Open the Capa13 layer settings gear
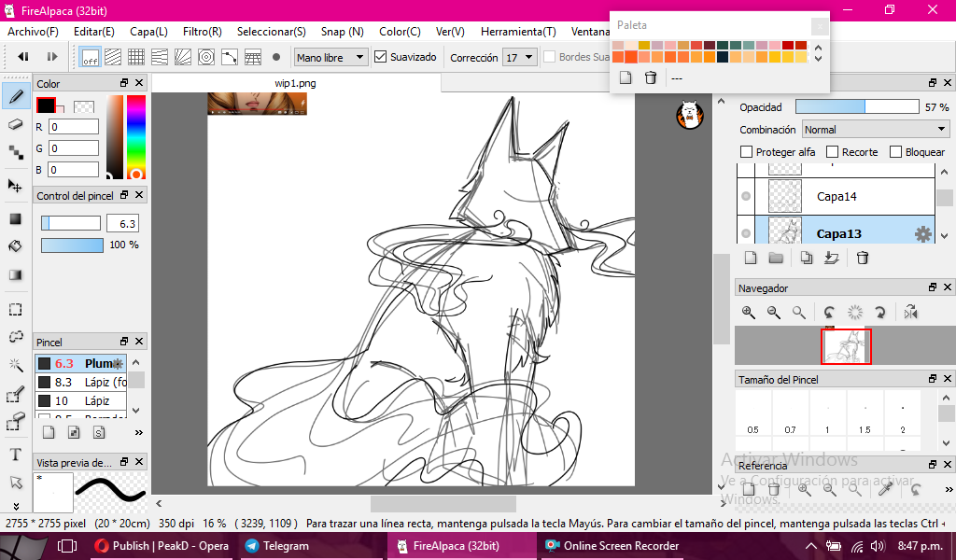The height and width of the screenshot is (560, 956). click(923, 234)
